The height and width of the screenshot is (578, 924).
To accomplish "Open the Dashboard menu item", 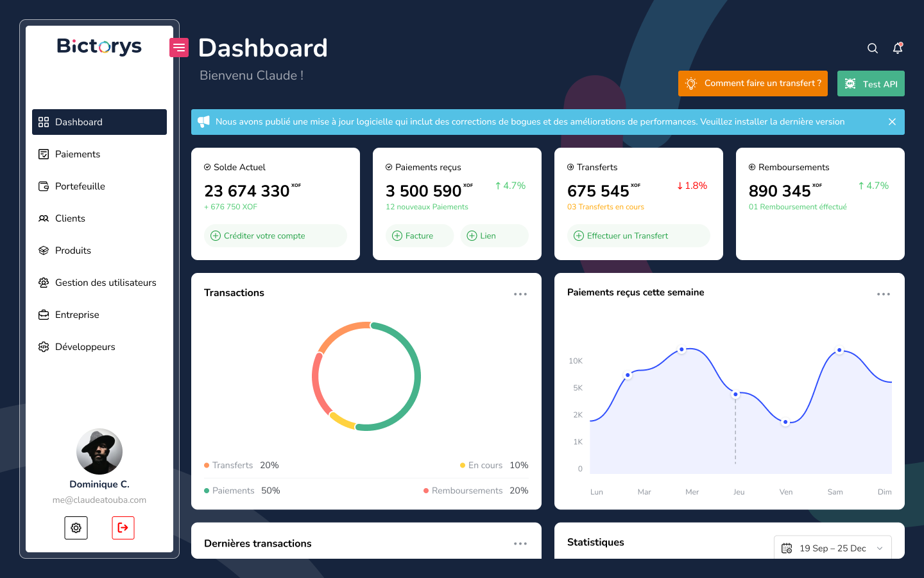I will pos(99,122).
